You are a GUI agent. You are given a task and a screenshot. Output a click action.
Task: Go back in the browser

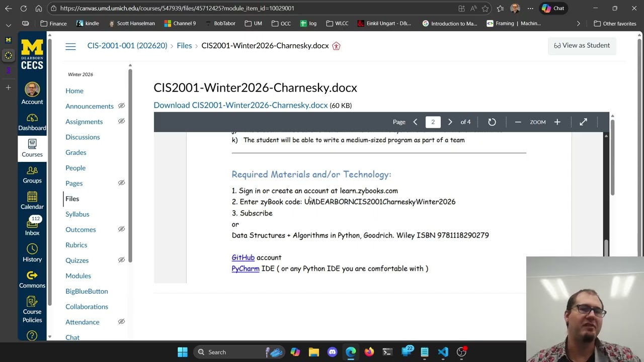[x=8, y=8]
